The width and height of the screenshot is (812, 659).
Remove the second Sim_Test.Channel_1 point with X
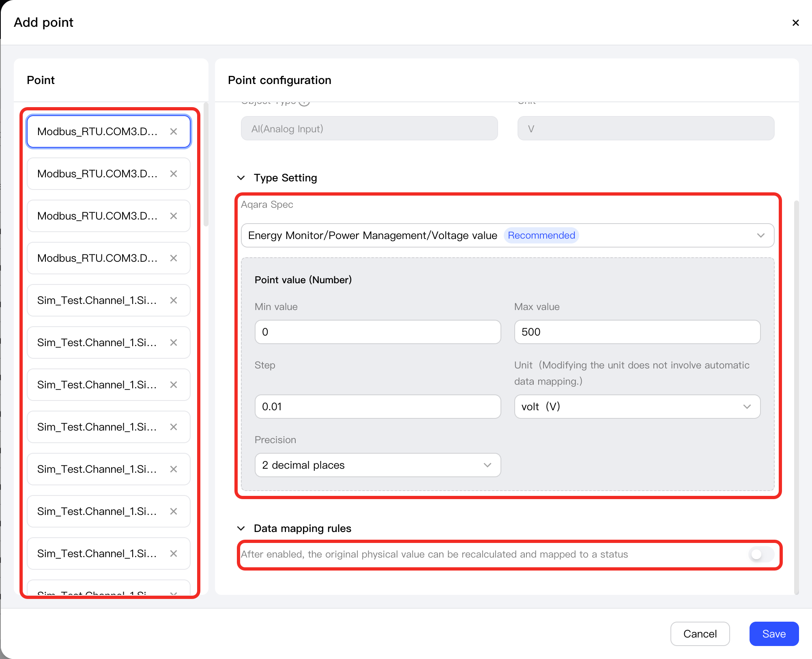(x=174, y=342)
